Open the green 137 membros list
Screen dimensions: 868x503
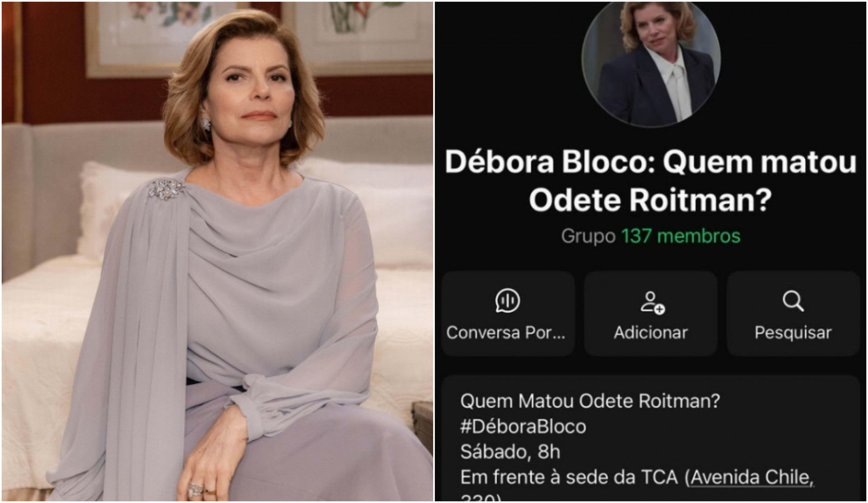(x=681, y=236)
